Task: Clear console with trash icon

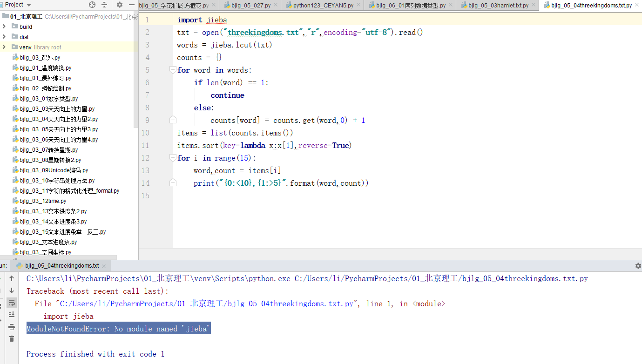Action: 12,339
